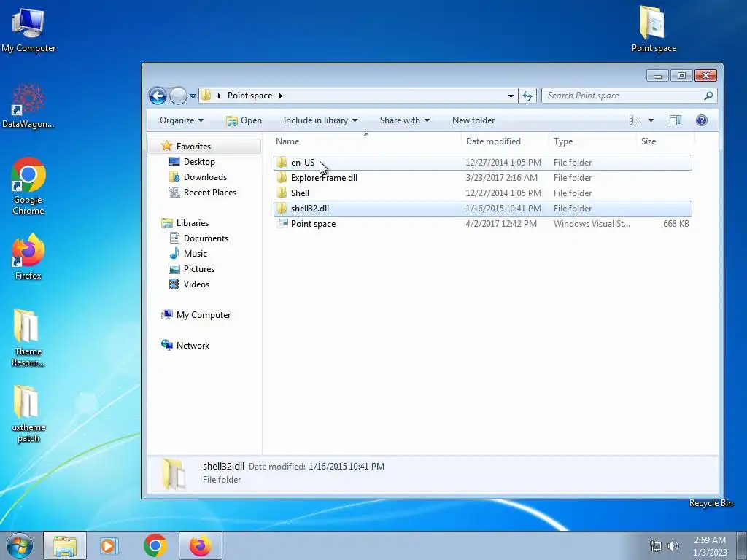The image size is (747, 560).
Task: Click the 668 KB size value
Action: [x=676, y=223]
